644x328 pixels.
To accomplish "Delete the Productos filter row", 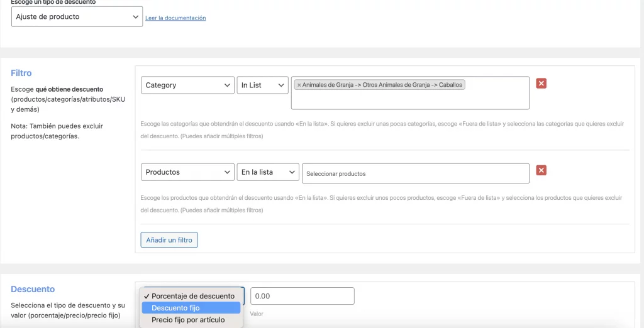I will [x=541, y=170].
